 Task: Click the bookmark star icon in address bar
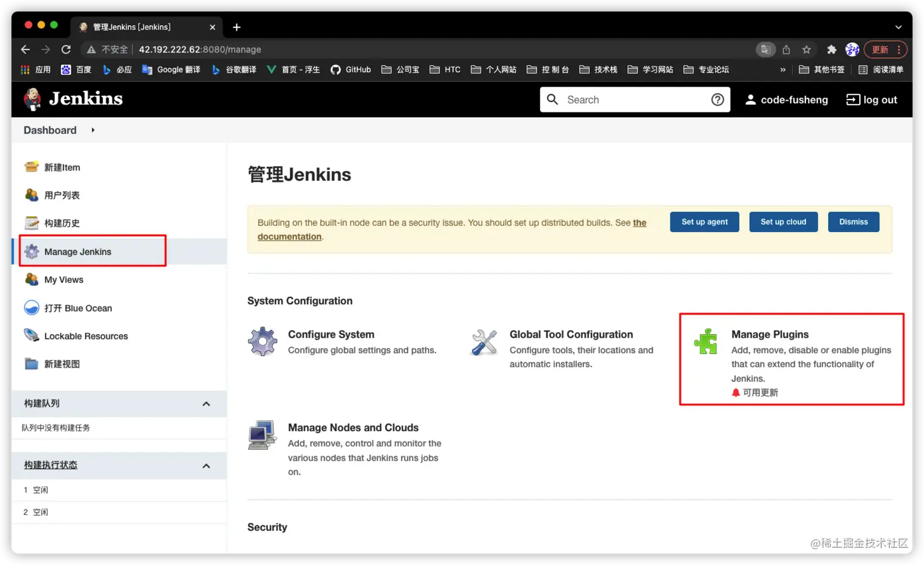807,49
